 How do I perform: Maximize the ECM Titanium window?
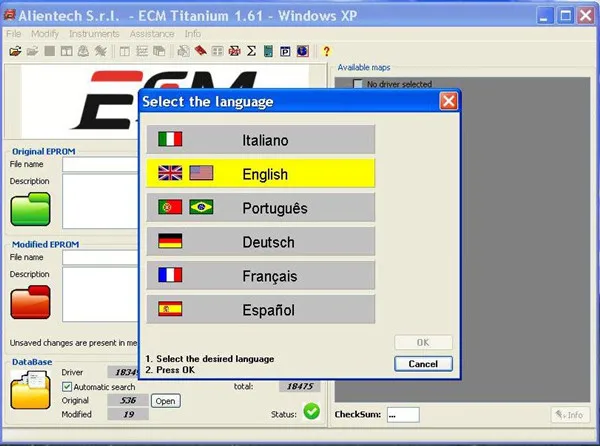[565, 16]
